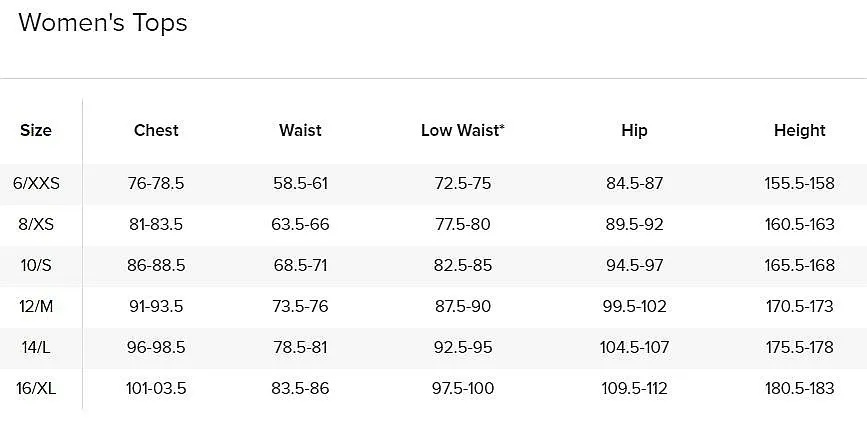
Task: Click the Waist column header
Action: coord(300,131)
